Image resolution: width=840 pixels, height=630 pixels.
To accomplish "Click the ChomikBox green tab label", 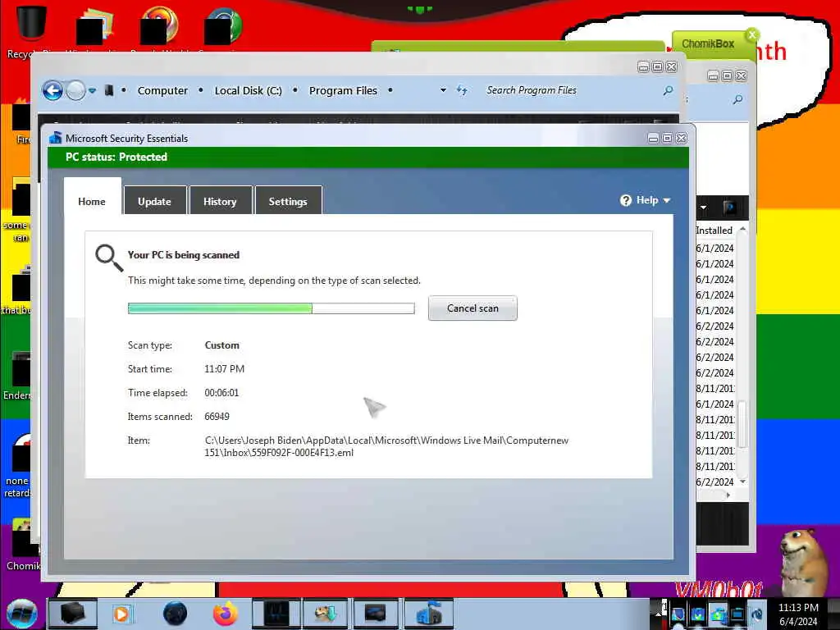I will tap(708, 44).
